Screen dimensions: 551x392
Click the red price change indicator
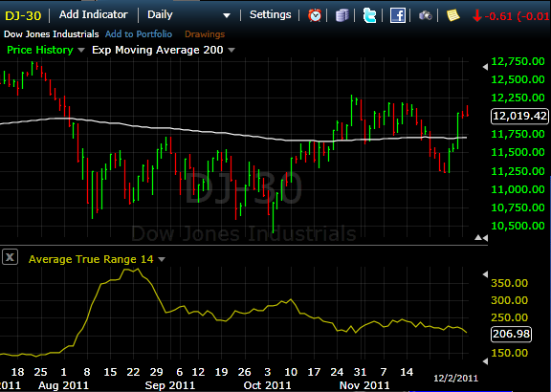[511, 16]
